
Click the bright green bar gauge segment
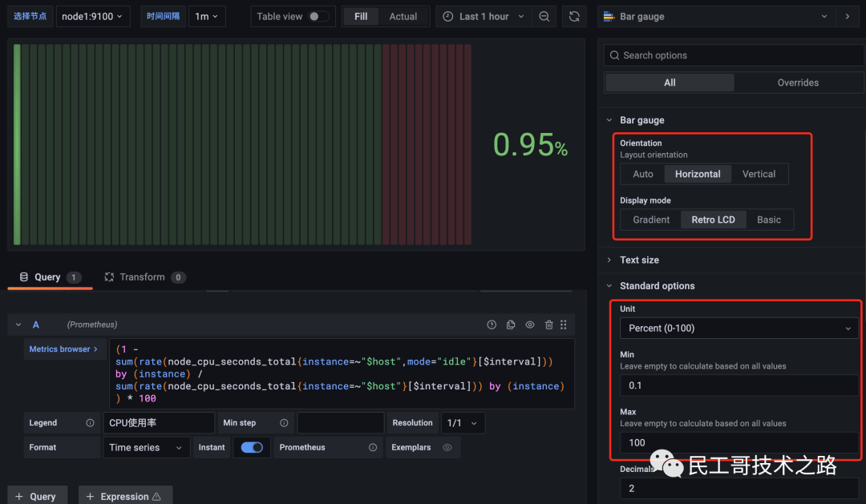[x=17, y=145]
